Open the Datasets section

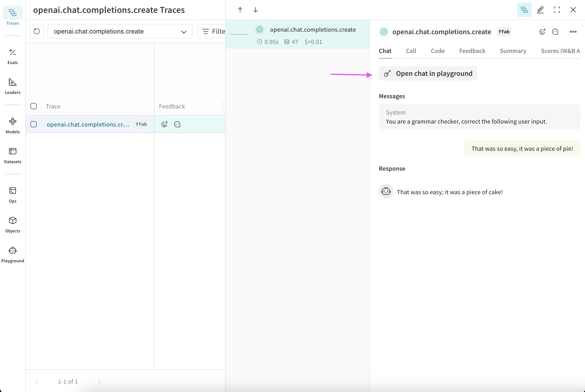(12, 155)
